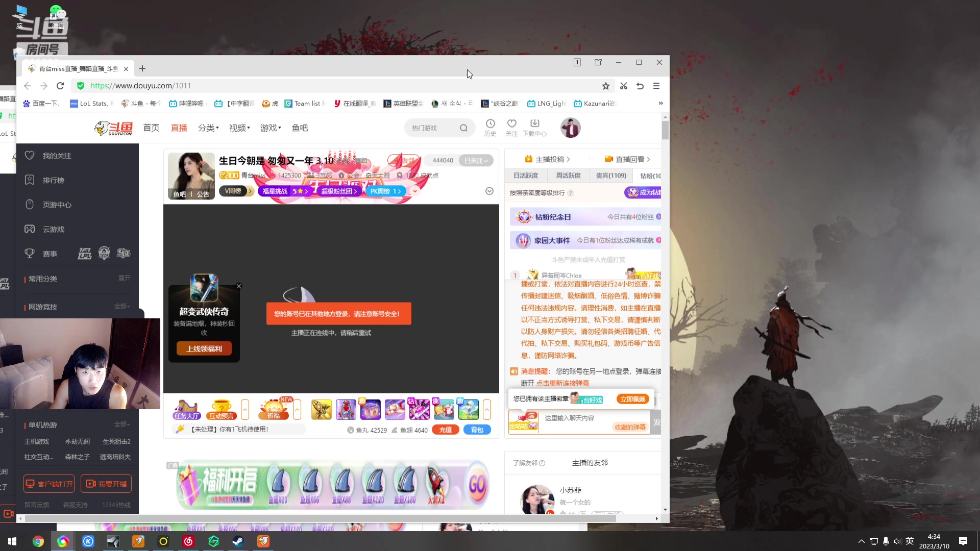Open the V周榜 badge
The image size is (980, 551).
(236, 191)
